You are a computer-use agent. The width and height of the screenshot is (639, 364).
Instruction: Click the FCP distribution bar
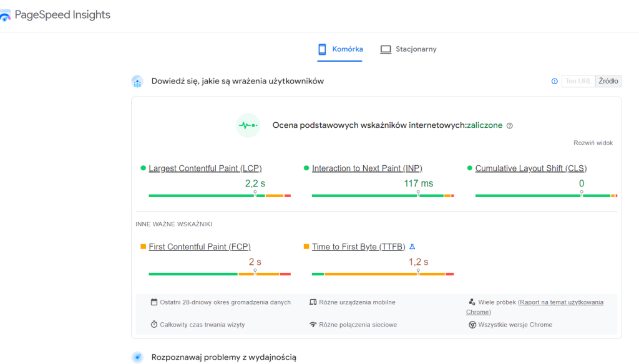(220, 274)
